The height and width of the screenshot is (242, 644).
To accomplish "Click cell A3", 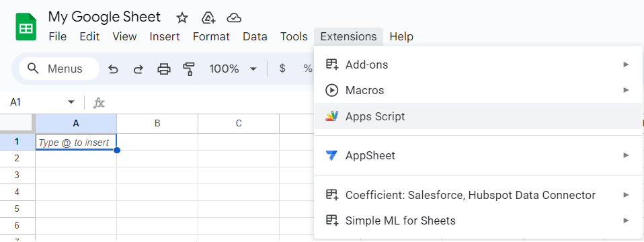I will tap(76, 175).
